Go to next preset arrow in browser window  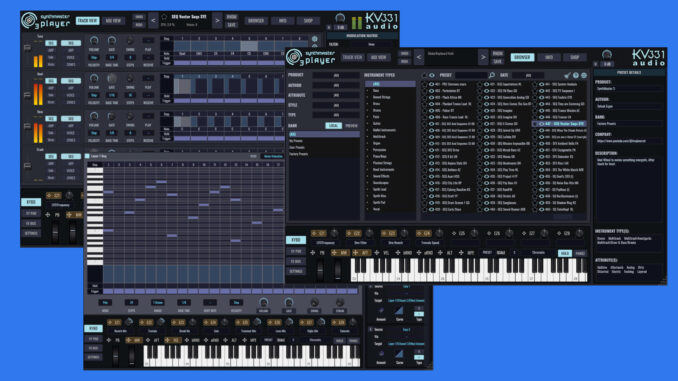pos(483,57)
